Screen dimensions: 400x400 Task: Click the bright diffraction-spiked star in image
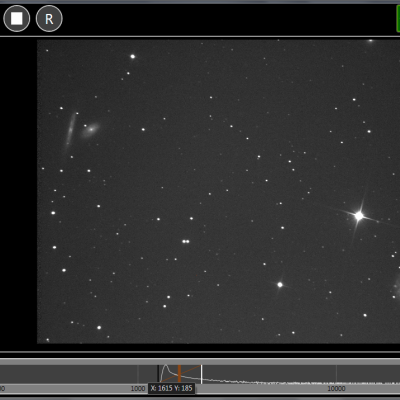point(359,216)
